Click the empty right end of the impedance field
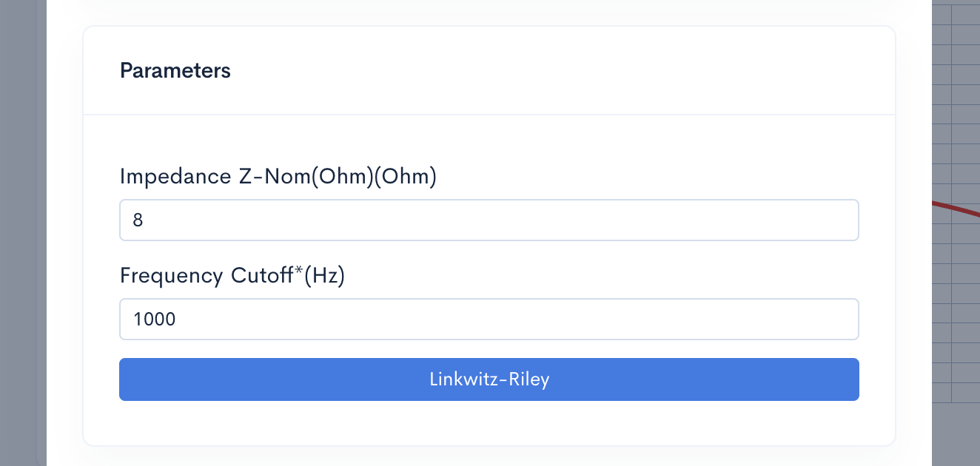The height and width of the screenshot is (466, 980). coord(814,220)
